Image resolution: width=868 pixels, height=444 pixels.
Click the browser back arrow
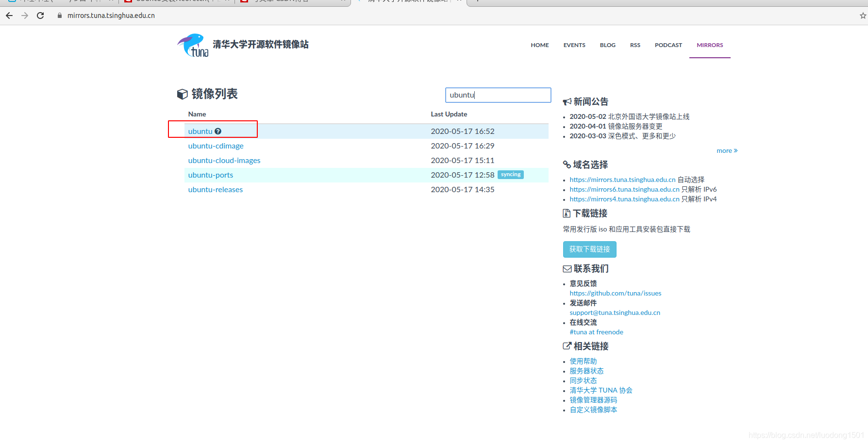(9, 16)
